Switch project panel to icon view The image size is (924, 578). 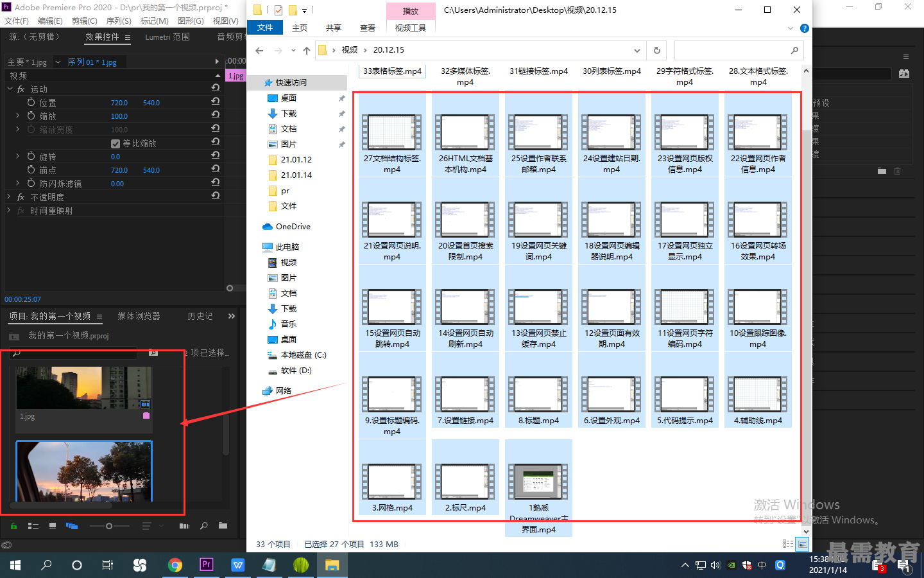click(53, 526)
